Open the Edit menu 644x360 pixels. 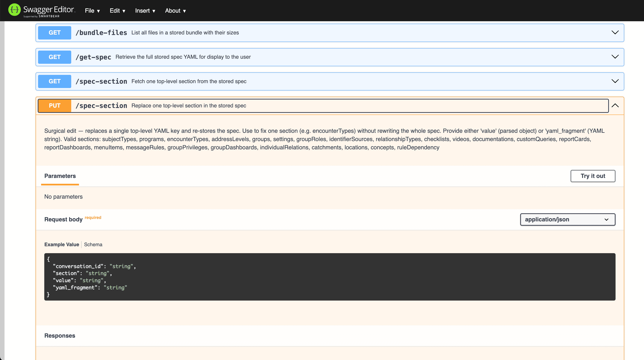point(117,11)
